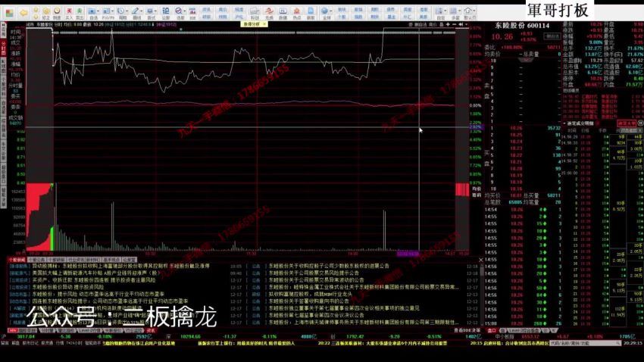Open news headline 美国拟大幅上调新能源汽车补贴
Viewport: 644px width, 362px height.
point(95,273)
